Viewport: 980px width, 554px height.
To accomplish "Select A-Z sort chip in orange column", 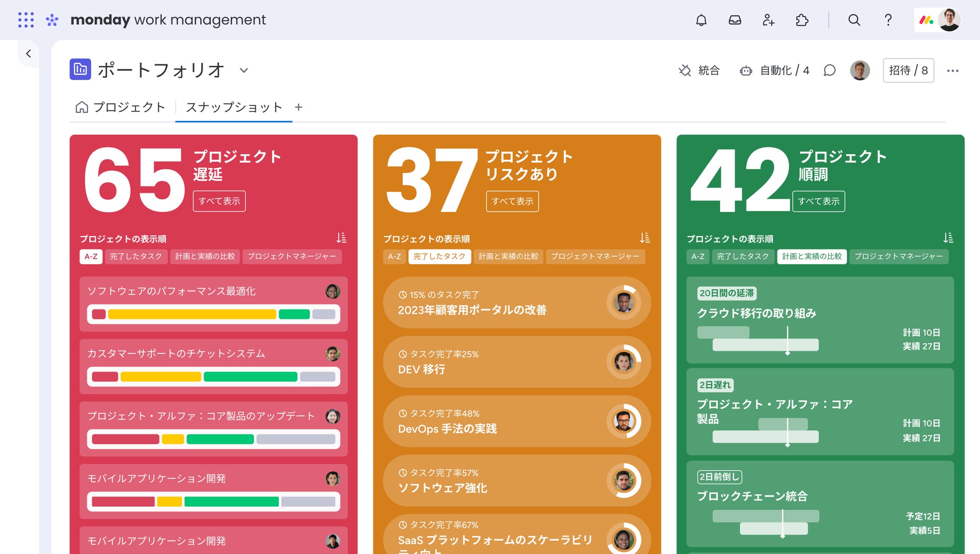I will [x=395, y=256].
